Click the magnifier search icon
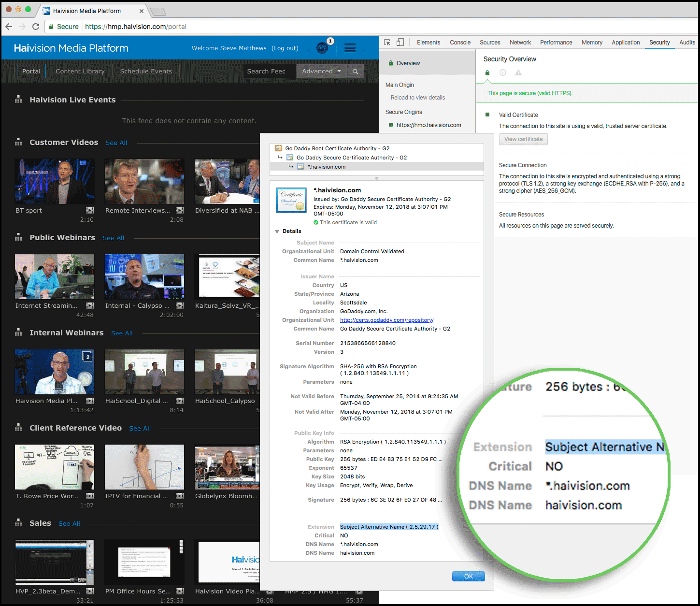 point(356,72)
